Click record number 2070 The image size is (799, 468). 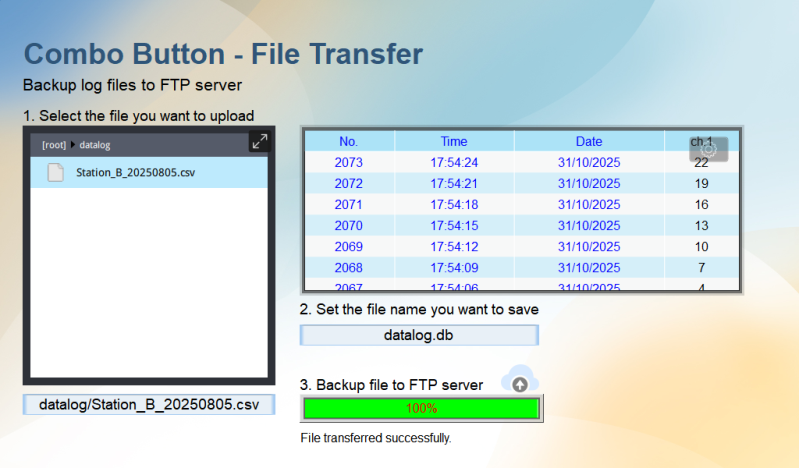point(349,225)
